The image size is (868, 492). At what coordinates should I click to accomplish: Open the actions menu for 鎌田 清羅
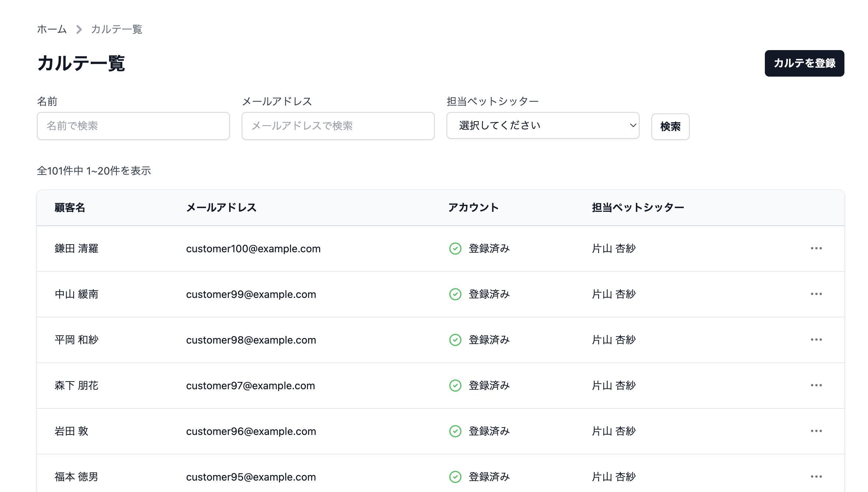817,249
